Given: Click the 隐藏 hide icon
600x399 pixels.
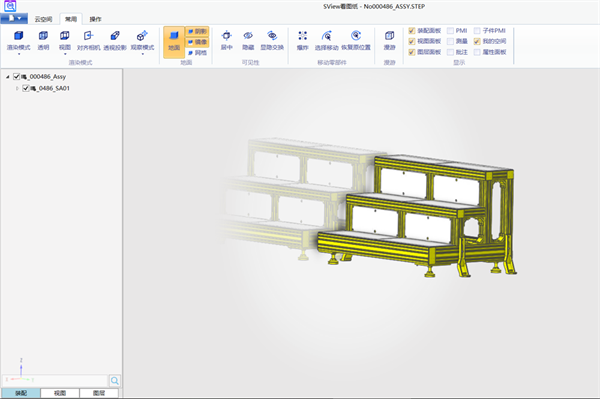Looking at the screenshot, I should point(248,36).
